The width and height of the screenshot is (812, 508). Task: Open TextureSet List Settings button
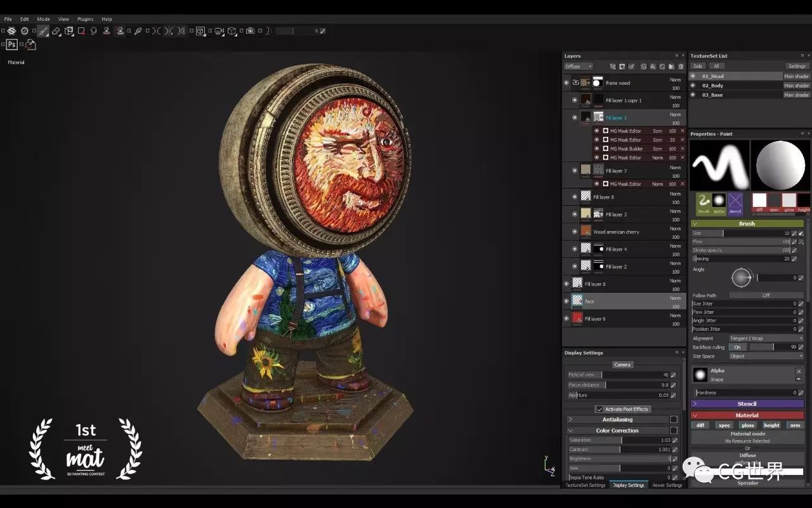tap(797, 66)
